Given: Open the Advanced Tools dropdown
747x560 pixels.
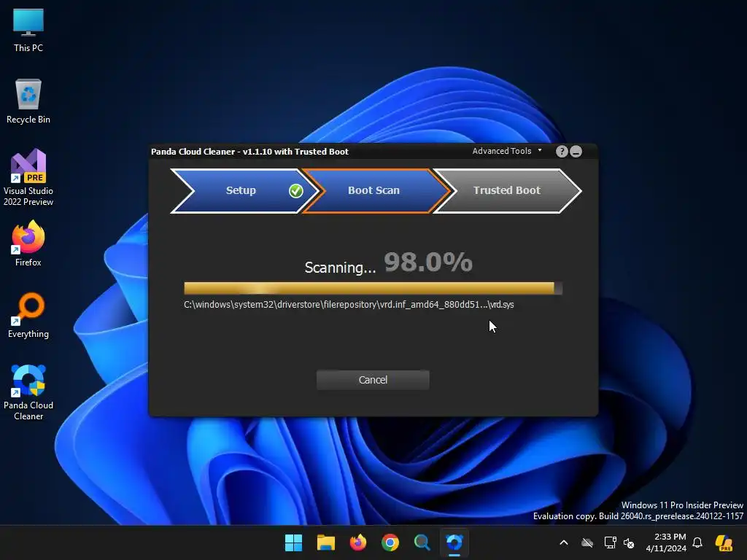Looking at the screenshot, I should (507, 151).
